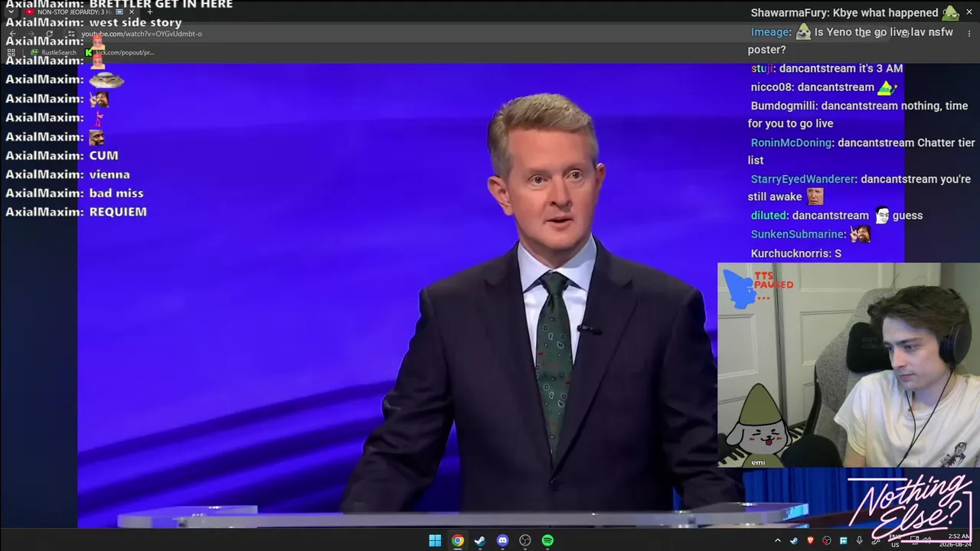Open the browser tab search dropdown
Image resolution: width=980 pixels, height=551 pixels.
pyautogui.click(x=11, y=12)
